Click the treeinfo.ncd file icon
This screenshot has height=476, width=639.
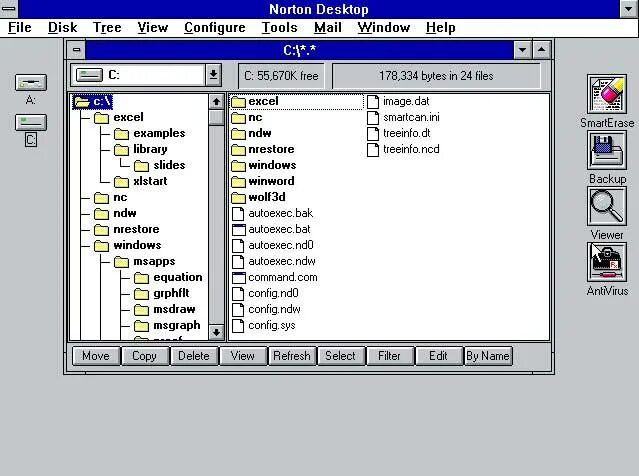373,150
